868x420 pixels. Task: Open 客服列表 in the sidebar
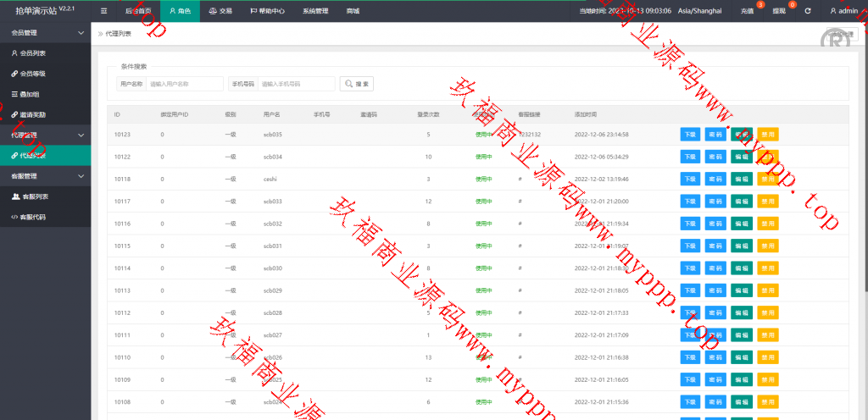(33, 196)
